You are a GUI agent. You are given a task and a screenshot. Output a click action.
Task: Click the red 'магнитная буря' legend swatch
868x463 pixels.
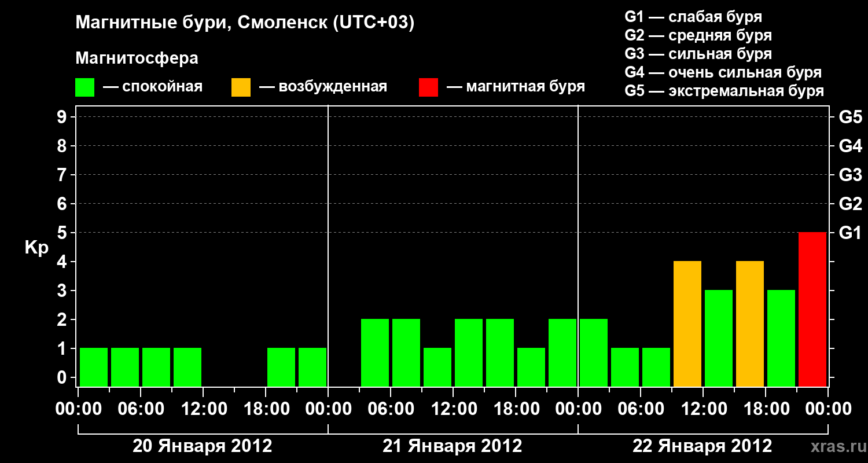click(428, 87)
